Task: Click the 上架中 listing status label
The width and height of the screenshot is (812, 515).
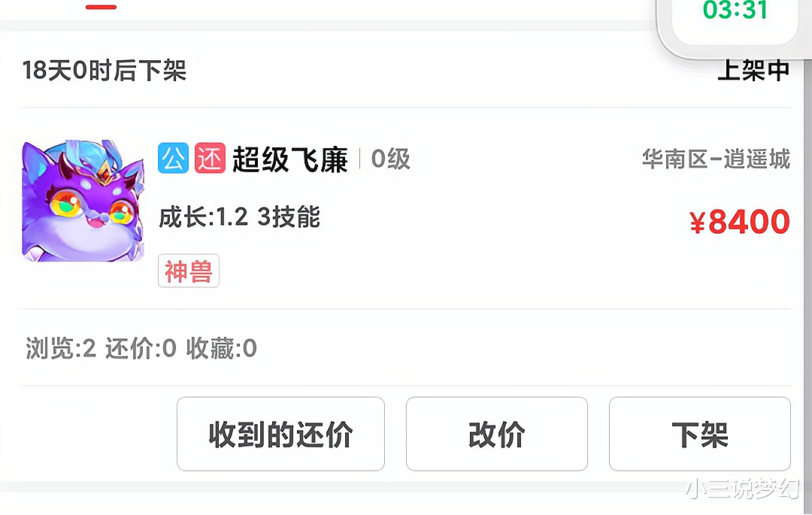Action: (x=753, y=70)
